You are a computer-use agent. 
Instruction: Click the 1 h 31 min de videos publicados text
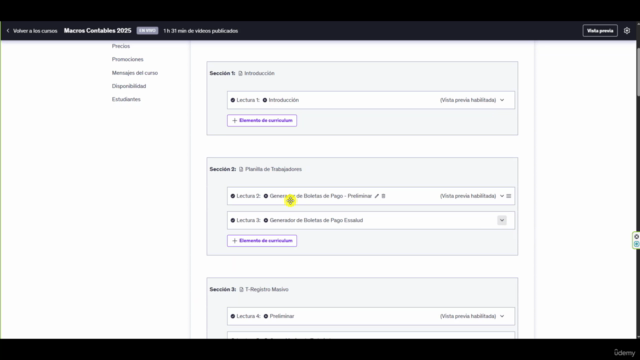point(200,31)
